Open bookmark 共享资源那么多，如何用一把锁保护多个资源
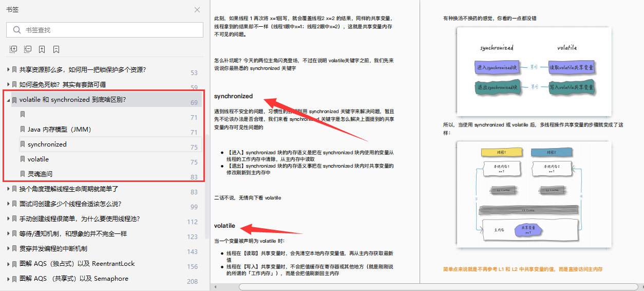 [83, 70]
